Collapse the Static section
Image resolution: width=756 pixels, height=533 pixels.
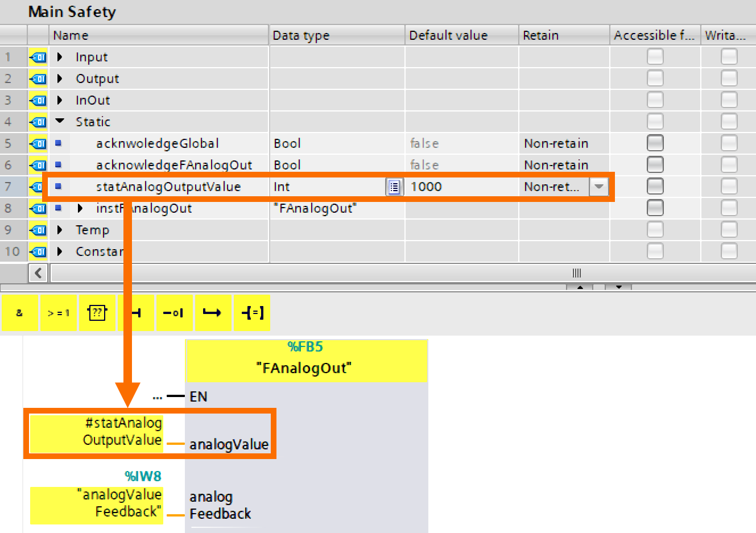click(60, 122)
